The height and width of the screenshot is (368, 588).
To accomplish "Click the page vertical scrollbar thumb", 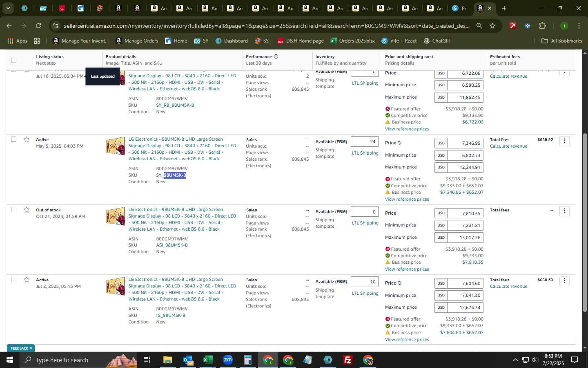I will 584,223.
